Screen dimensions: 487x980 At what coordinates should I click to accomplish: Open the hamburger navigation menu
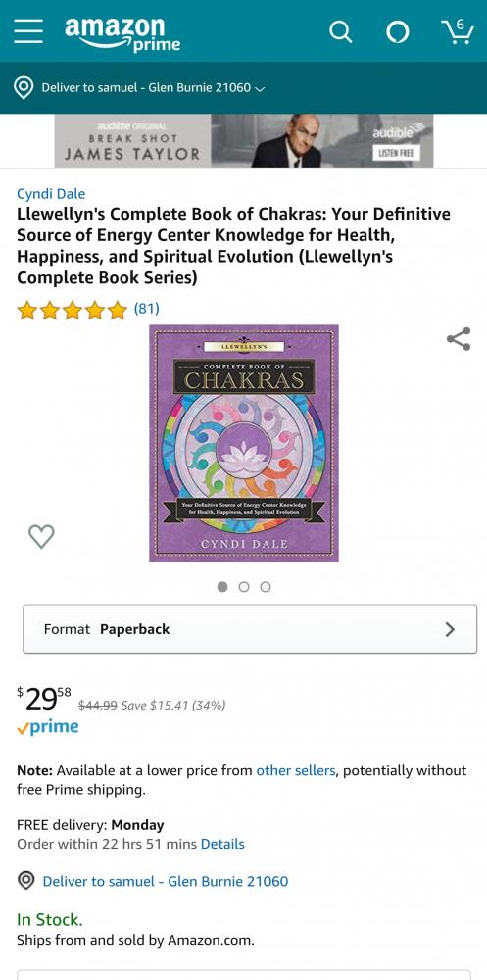pos(28,30)
